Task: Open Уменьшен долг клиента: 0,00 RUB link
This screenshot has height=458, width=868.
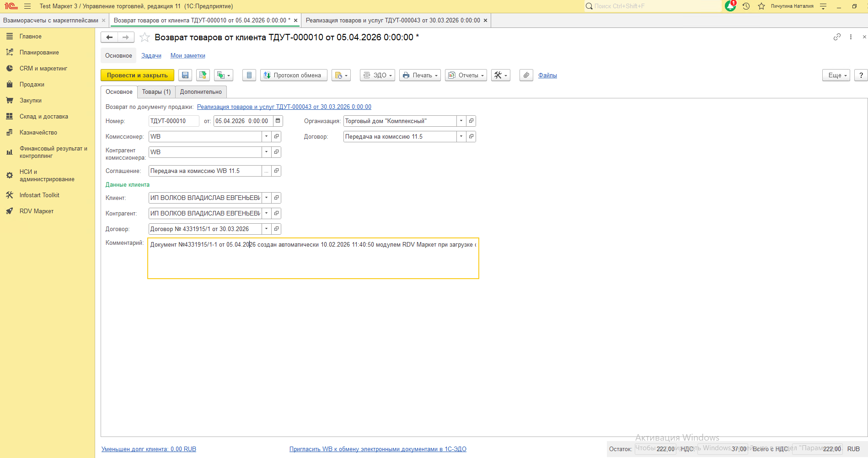Action: coord(149,449)
